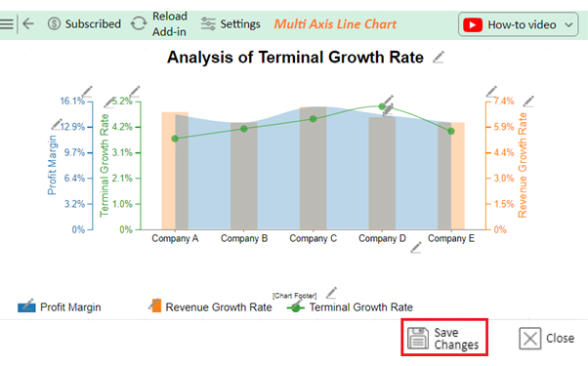This screenshot has width=588, height=366.
Task: Click the 4.4% orange axis tick
Action: pos(504,152)
